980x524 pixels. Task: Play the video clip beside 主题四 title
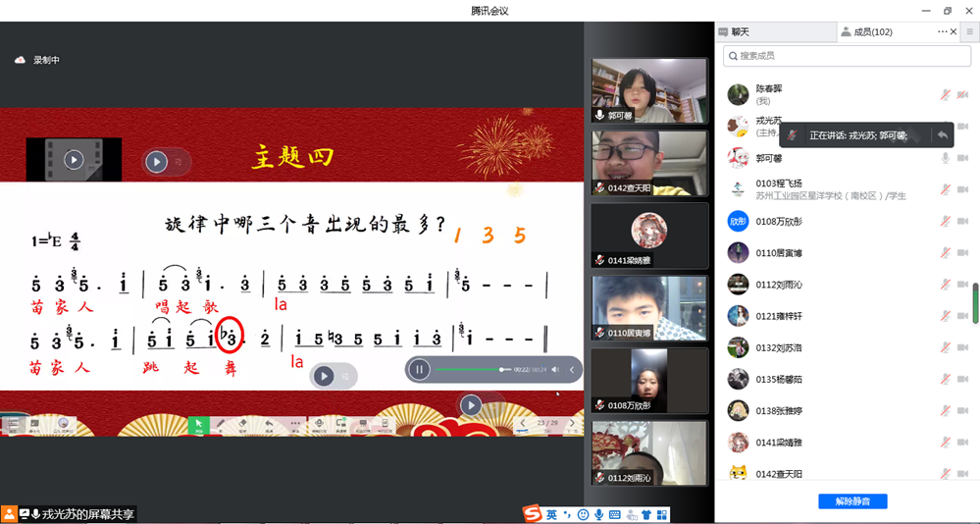point(74,159)
